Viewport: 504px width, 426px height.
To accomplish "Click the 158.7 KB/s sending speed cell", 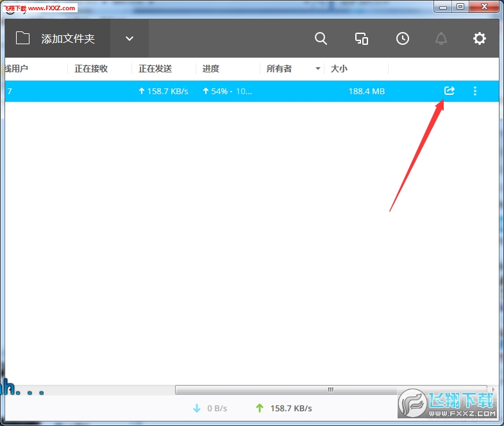I will (164, 92).
